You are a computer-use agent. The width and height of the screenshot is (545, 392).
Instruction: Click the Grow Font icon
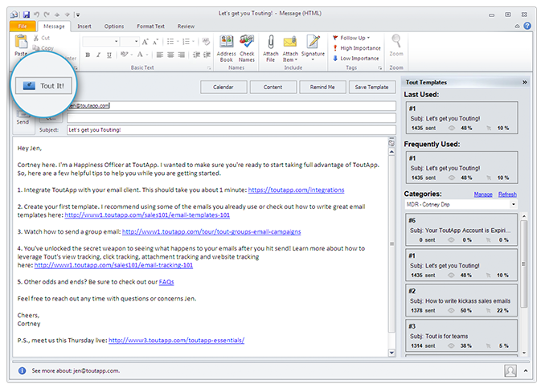click(145, 42)
